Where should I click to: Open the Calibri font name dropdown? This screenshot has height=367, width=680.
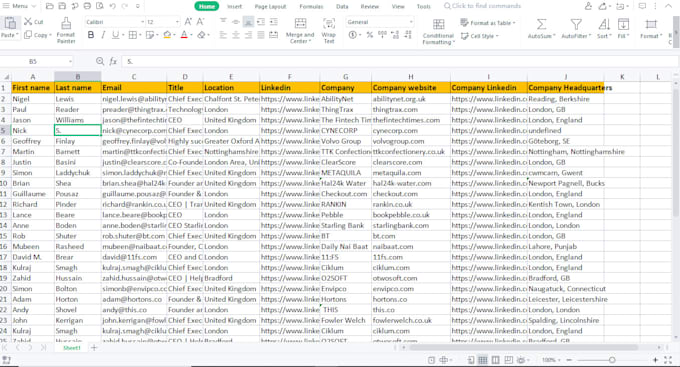[x=142, y=22]
